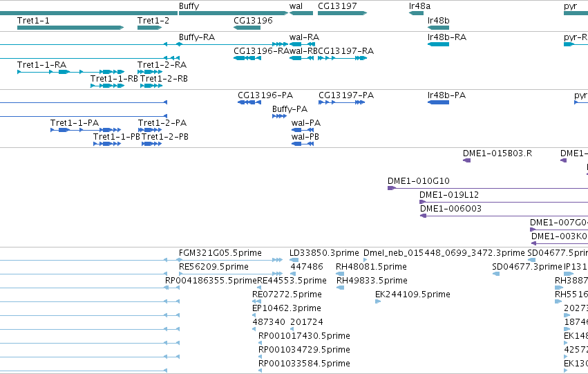Click the Buffy-RA transcript label

pos(197,37)
